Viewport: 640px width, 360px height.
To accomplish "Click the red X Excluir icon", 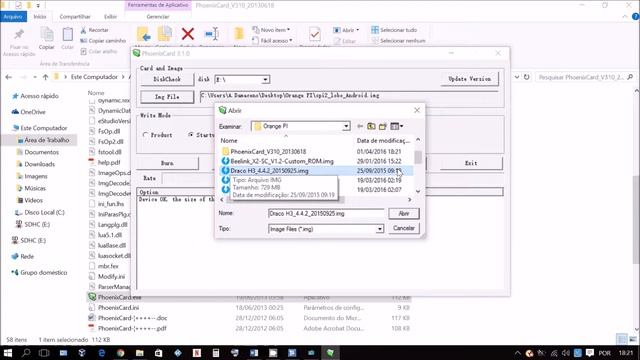I will 188,34.
